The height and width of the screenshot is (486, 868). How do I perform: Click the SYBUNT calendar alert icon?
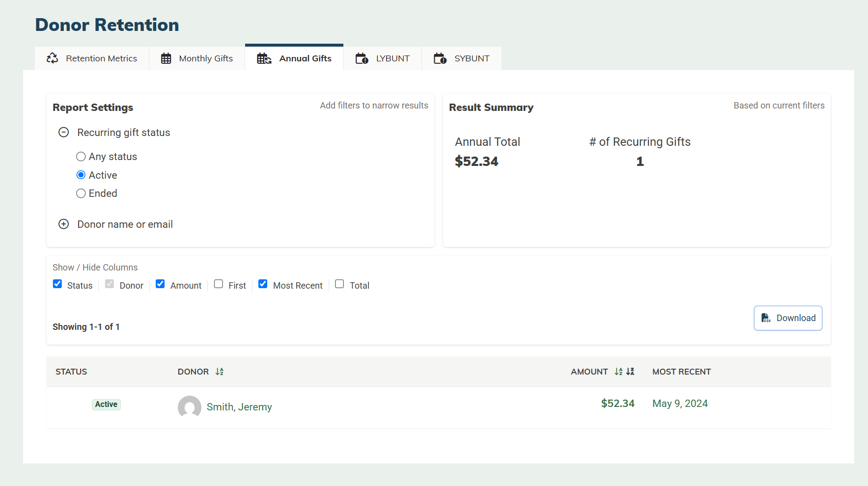[440, 58]
